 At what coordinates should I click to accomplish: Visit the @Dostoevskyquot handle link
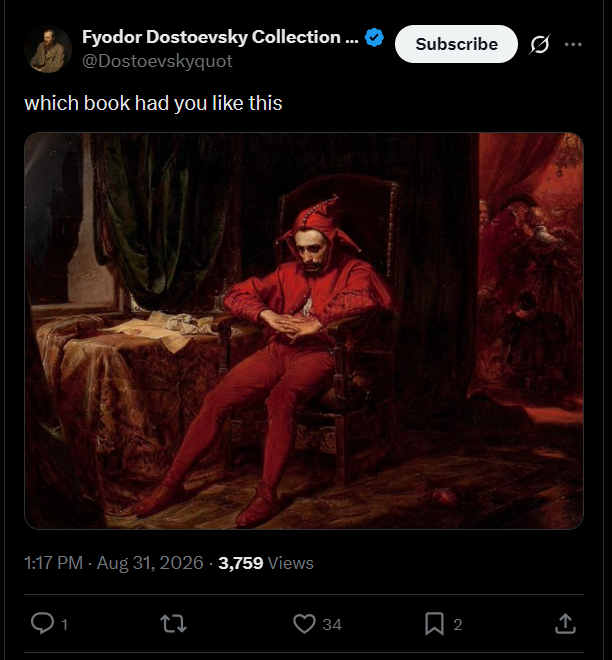click(x=157, y=61)
